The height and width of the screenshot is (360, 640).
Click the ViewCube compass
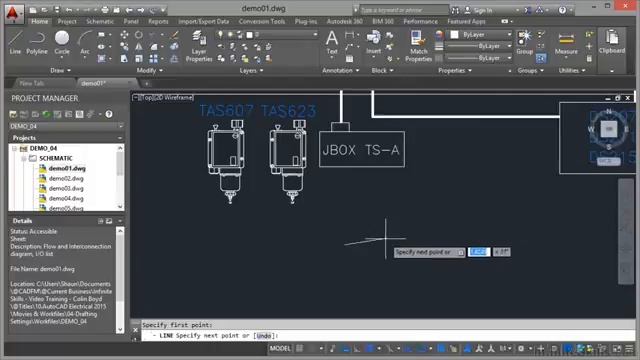coord(609,129)
